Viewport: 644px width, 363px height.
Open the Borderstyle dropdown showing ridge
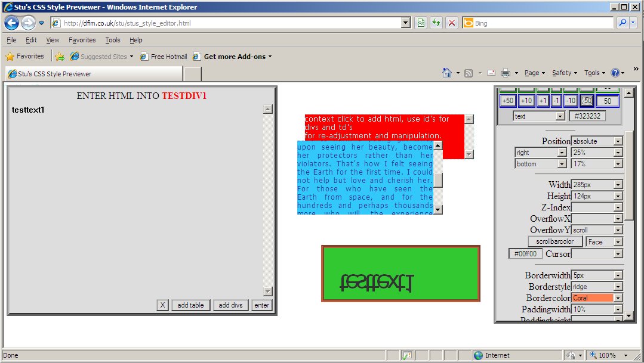tap(597, 287)
